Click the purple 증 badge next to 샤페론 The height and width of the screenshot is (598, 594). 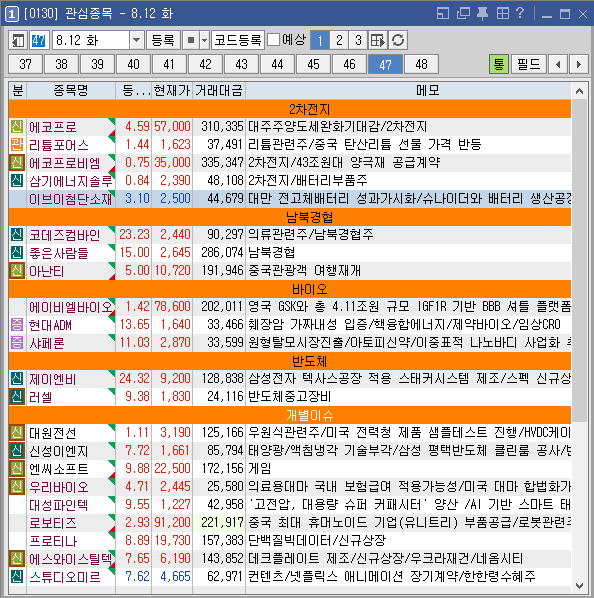(17, 343)
